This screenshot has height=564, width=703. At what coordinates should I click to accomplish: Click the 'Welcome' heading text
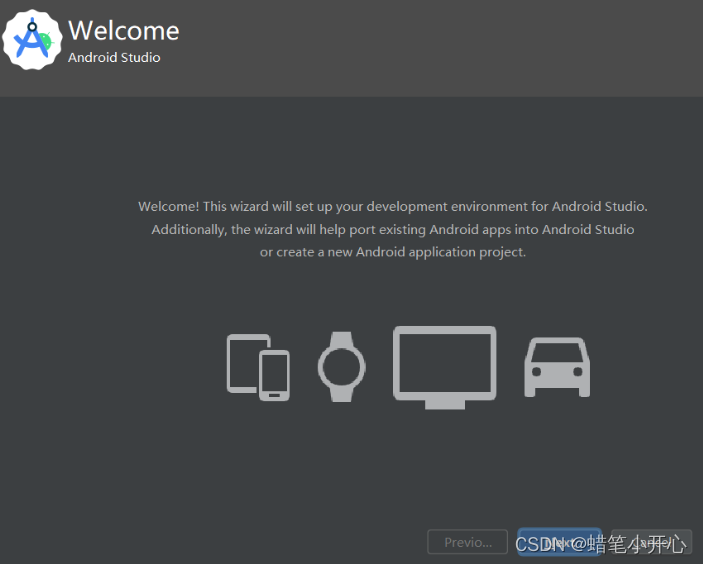(x=124, y=30)
